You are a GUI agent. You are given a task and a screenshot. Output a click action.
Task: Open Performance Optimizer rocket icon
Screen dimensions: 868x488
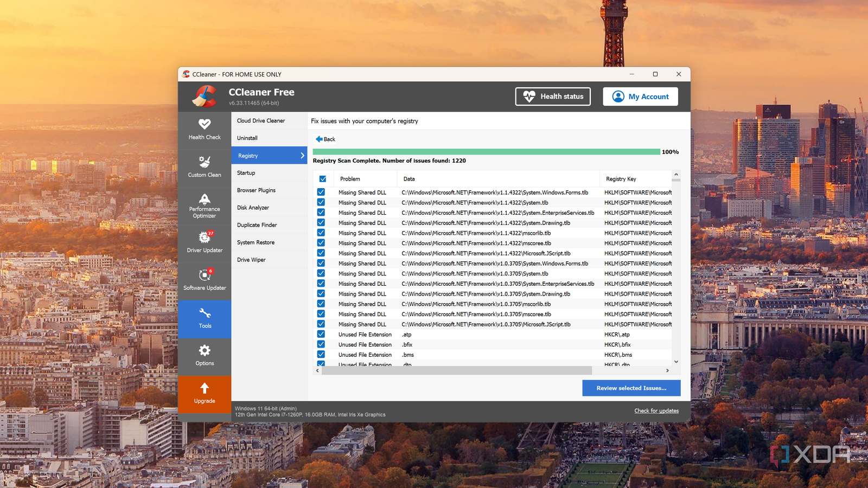click(205, 198)
